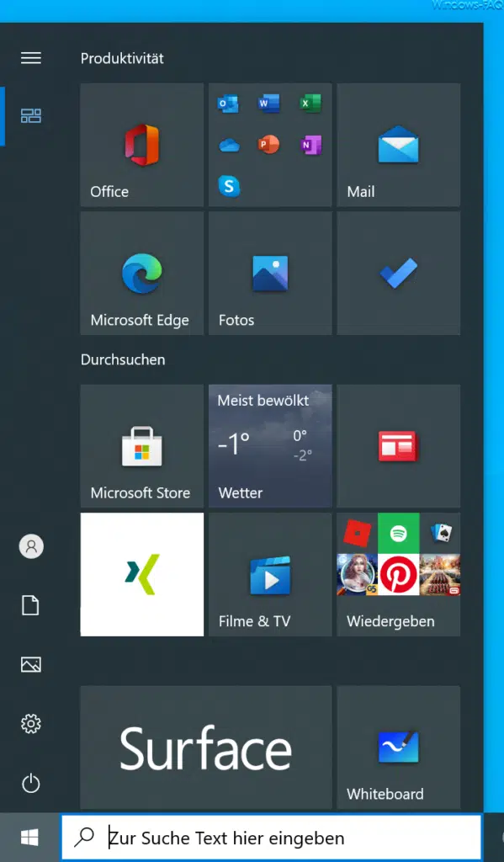Viewport: 504px width, 862px height.
Task: Select the pinned tiles view icon
Action: click(31, 115)
